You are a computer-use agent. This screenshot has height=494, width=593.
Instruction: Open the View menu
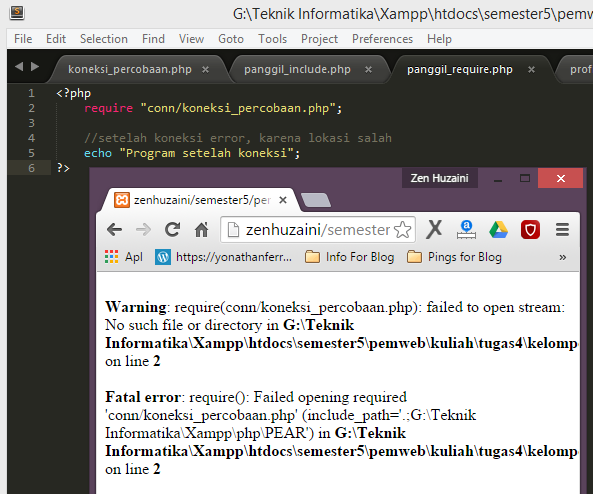191,39
